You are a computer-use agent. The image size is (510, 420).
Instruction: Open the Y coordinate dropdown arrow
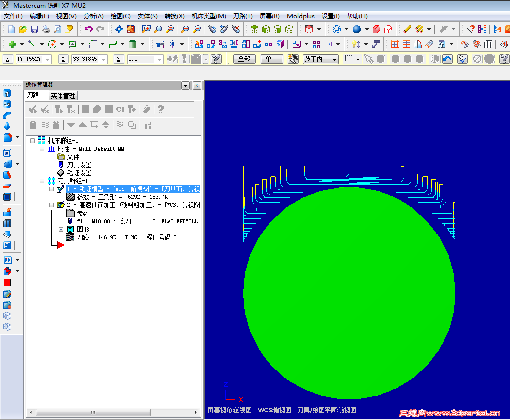coord(103,59)
